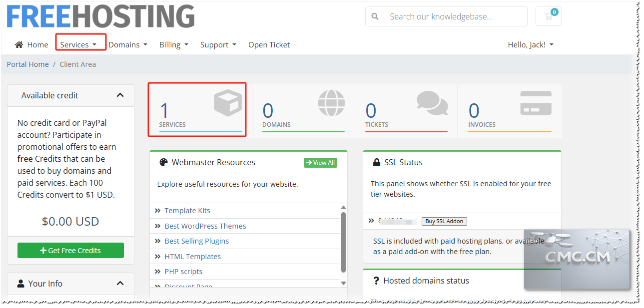Click the 0 Domains stat tile
This screenshot has width=644, height=308.
304,111
